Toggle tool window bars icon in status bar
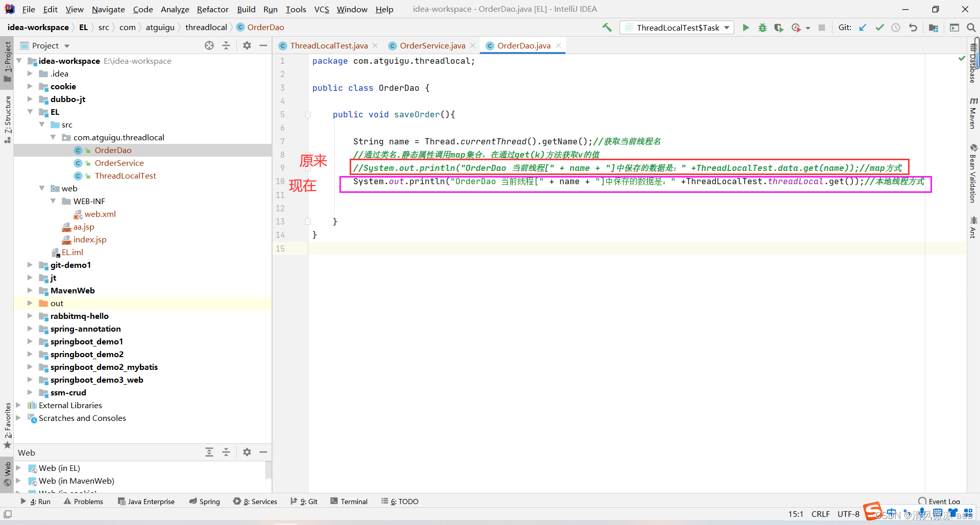Image resolution: width=980 pixels, height=525 pixels. click(8, 514)
